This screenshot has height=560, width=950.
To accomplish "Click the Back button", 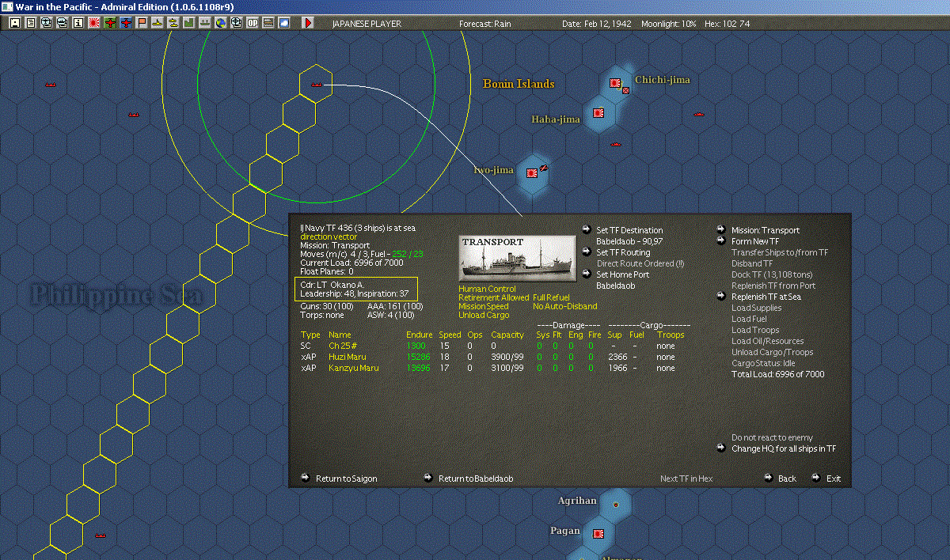I will [787, 479].
